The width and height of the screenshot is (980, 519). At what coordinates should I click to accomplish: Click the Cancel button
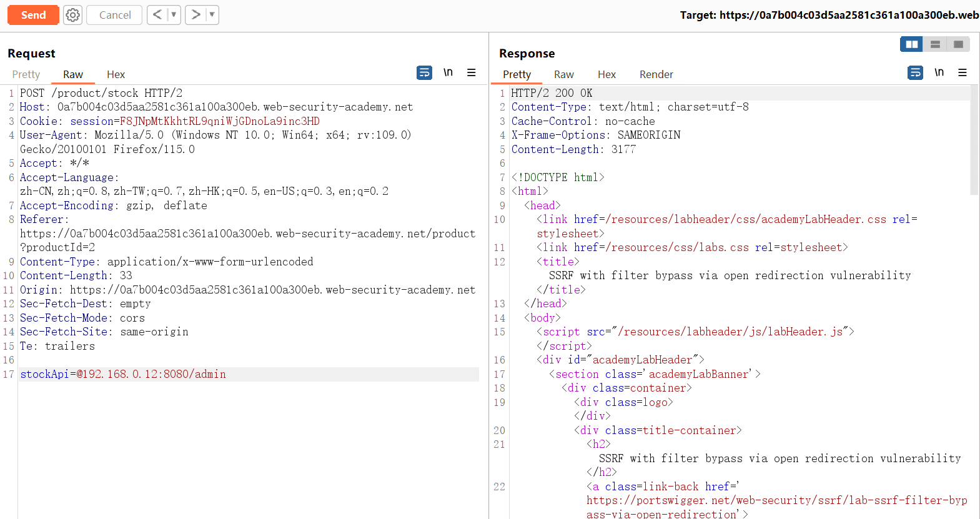tap(115, 15)
